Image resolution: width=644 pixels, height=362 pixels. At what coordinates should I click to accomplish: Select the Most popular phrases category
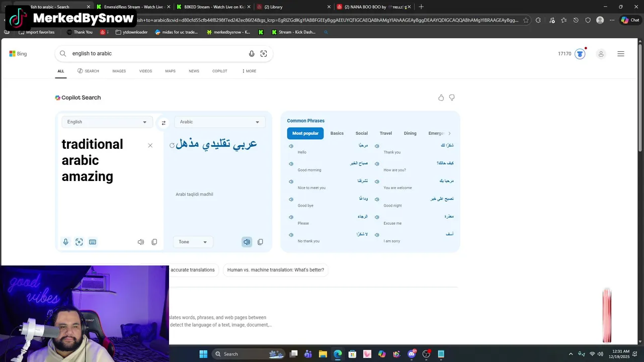(305, 133)
